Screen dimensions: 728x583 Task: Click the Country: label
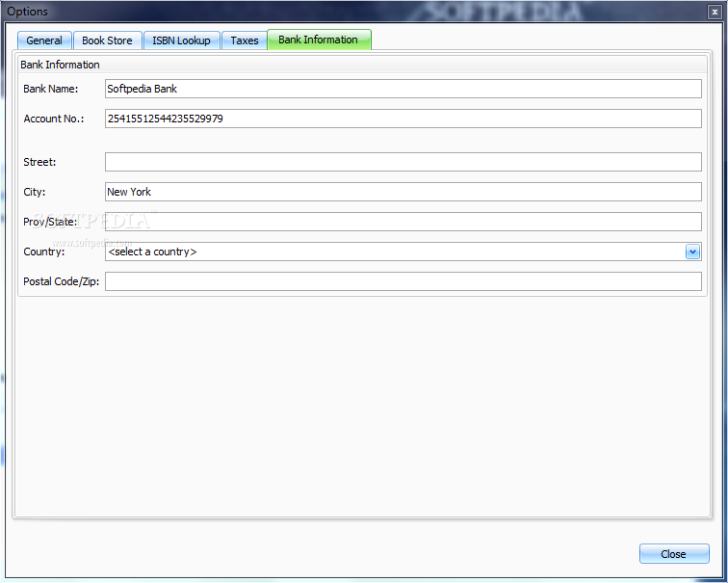click(44, 252)
